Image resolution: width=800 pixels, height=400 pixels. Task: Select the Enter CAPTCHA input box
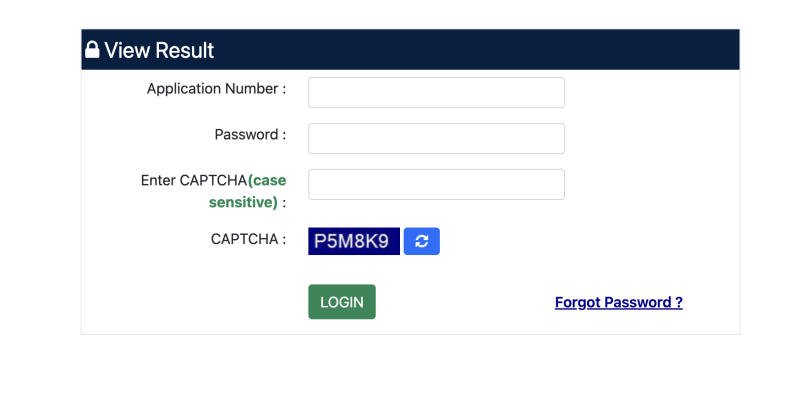point(436,184)
